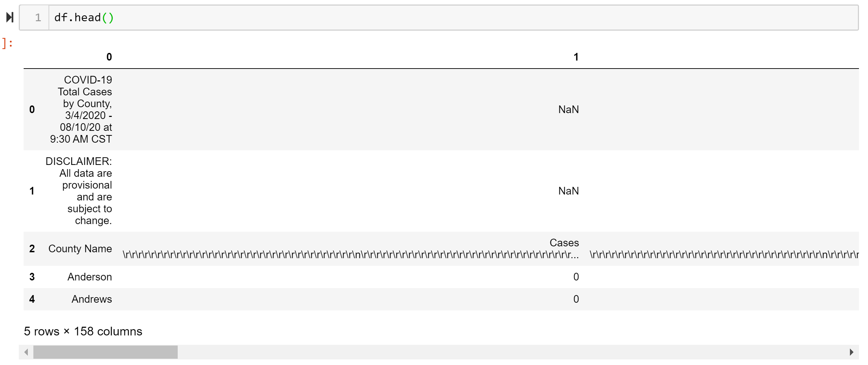Select the County Name cell
The width and height of the screenshot is (868, 365).
[80, 249]
